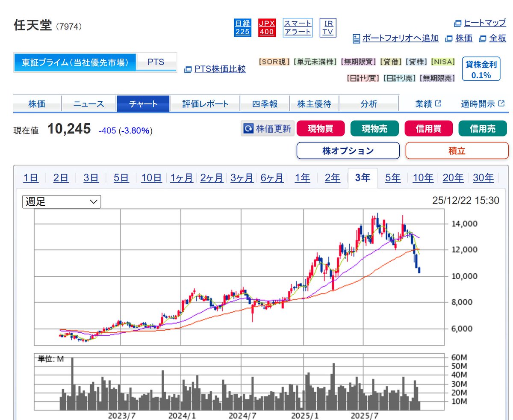
Task: Click the JPX400 index badge
Action: tap(266, 27)
